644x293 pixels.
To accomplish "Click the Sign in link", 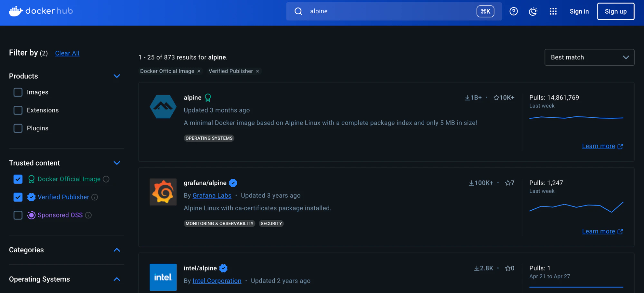I will [579, 11].
